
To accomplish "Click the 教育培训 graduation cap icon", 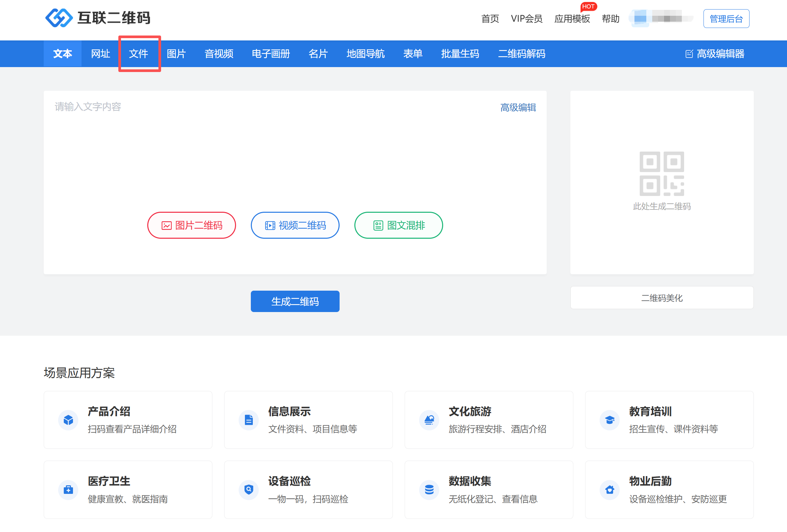I will pyautogui.click(x=609, y=420).
